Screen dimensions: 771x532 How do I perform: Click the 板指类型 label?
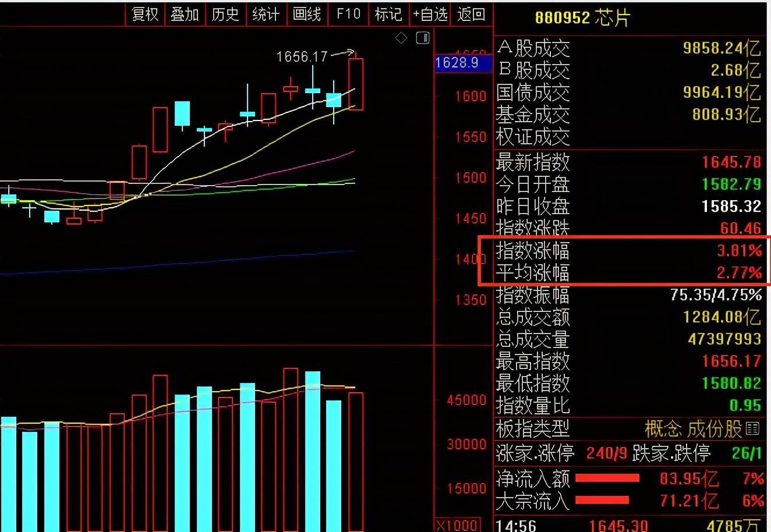pyautogui.click(x=533, y=429)
